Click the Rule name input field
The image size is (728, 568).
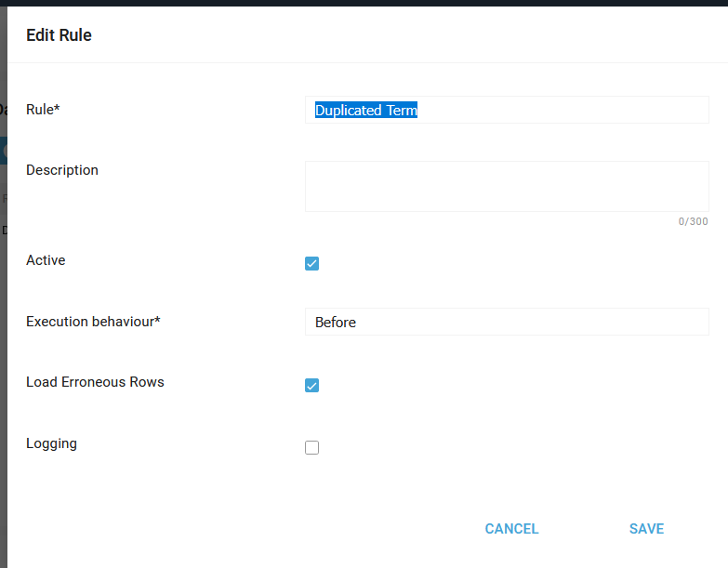(558, 110)
